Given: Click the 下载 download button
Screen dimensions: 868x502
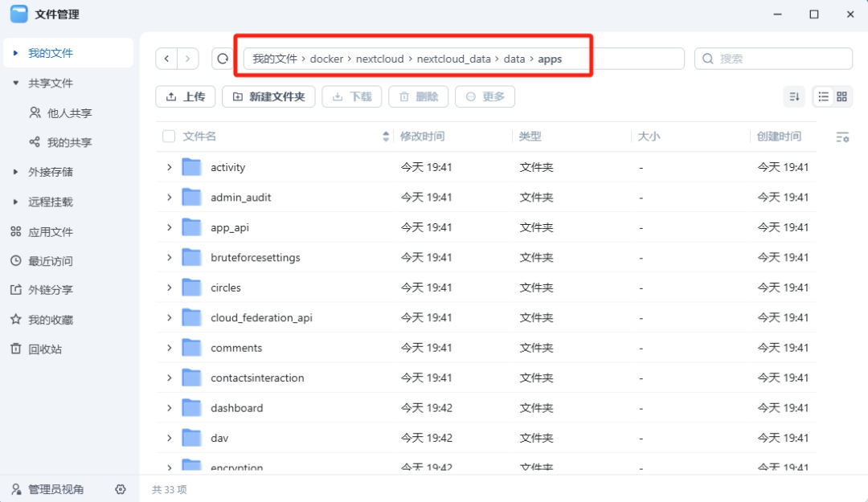Looking at the screenshot, I should coord(351,97).
